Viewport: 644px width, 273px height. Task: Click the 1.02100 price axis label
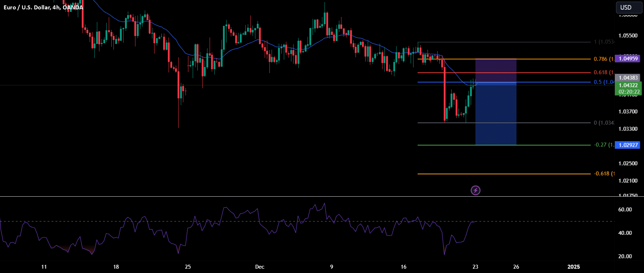[628, 181]
